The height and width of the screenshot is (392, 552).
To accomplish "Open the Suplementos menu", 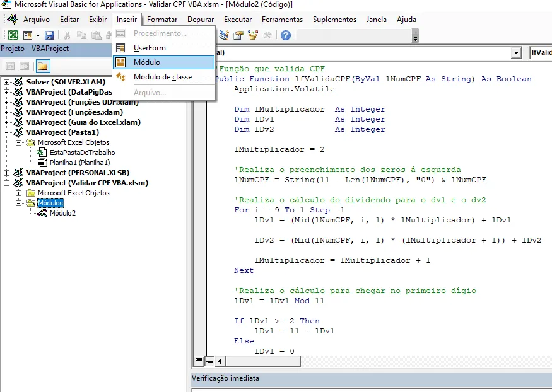I will click(334, 20).
